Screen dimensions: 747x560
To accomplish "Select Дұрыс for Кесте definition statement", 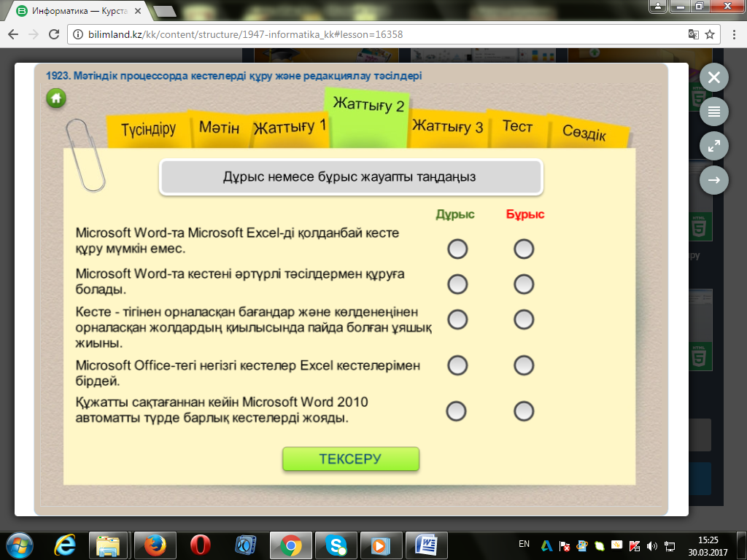I will coord(457,319).
